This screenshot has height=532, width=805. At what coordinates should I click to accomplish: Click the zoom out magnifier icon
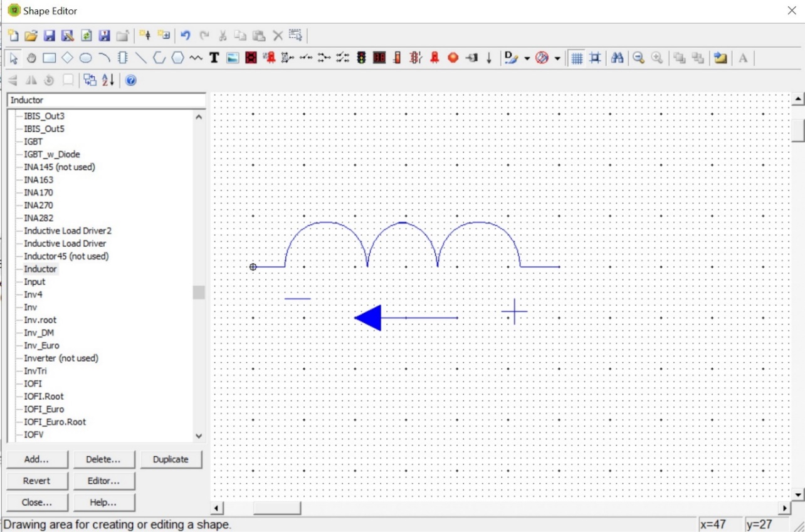638,58
